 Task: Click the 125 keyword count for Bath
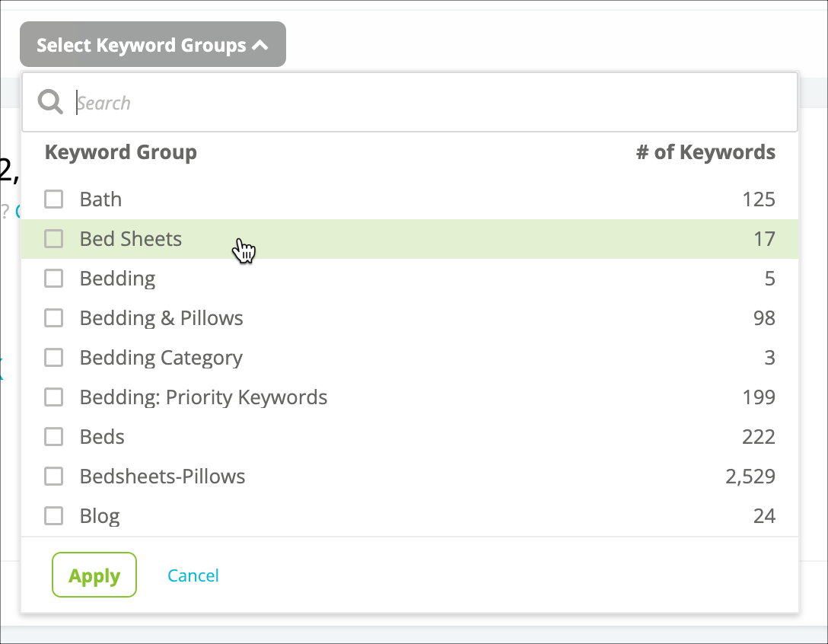759,199
